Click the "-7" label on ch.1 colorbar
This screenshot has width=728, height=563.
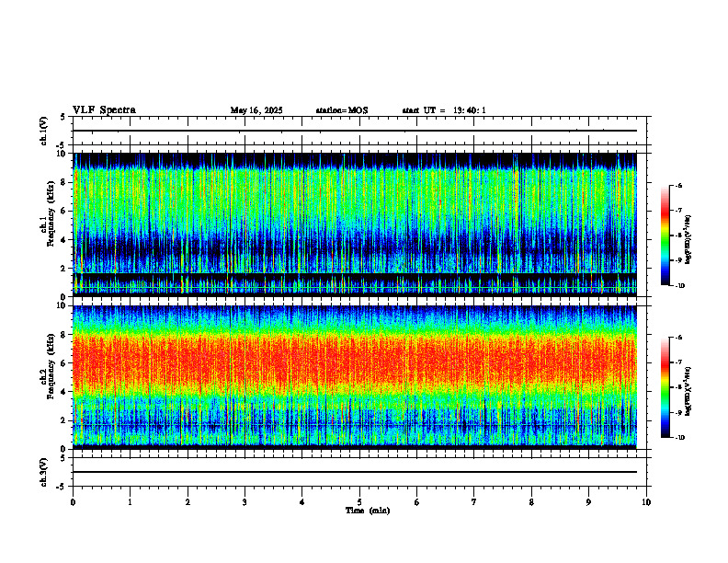point(678,211)
